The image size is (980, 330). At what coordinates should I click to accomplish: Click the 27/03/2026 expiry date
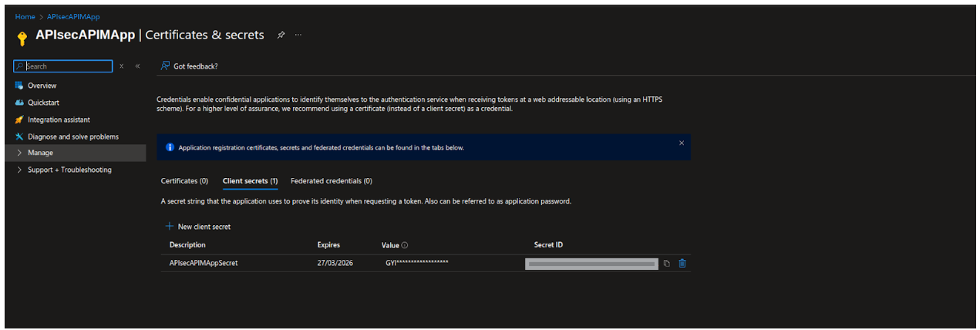pos(336,263)
